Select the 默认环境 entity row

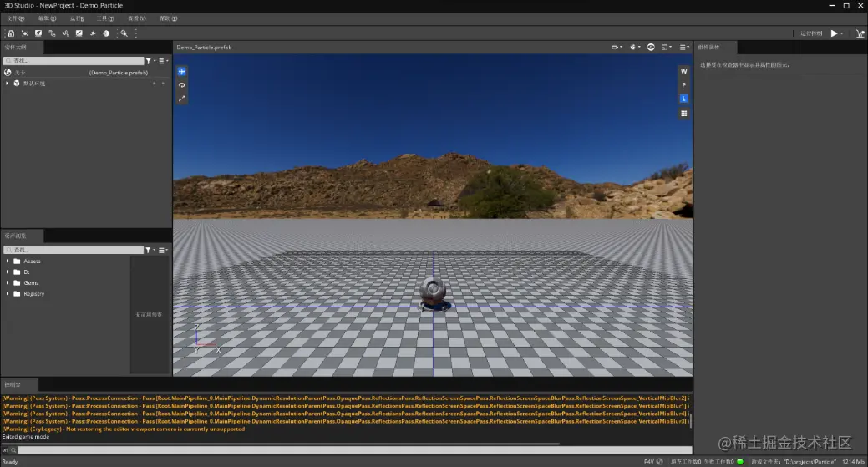[86, 83]
